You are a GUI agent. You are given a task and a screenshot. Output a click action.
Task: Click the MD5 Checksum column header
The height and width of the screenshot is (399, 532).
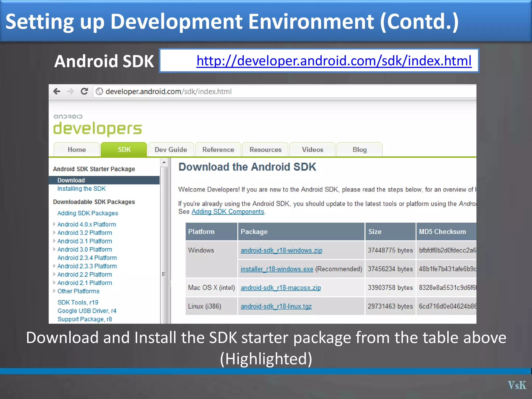[446, 231]
